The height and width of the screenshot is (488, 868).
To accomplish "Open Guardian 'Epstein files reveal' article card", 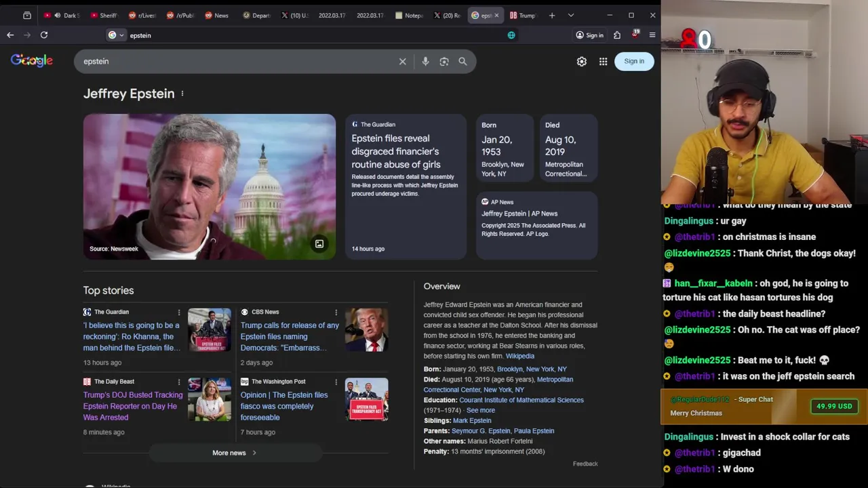I will pyautogui.click(x=406, y=186).
